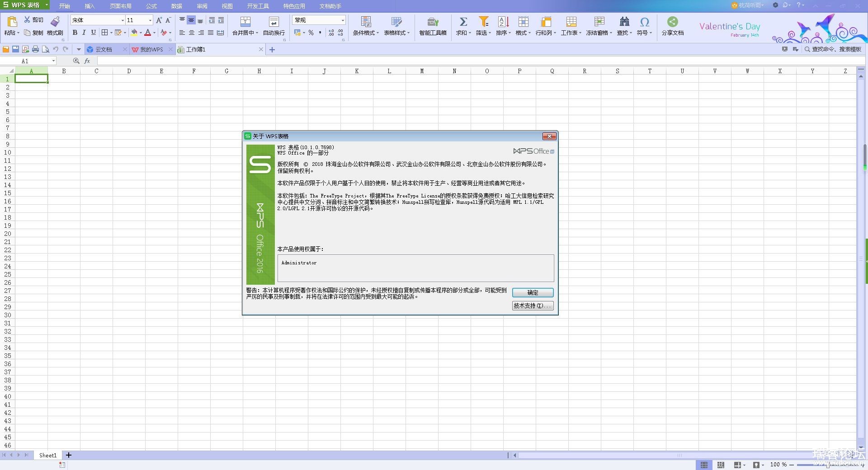Open the Data (数据) ribbon tab
Screen dimensions: 868x470
click(176, 6)
